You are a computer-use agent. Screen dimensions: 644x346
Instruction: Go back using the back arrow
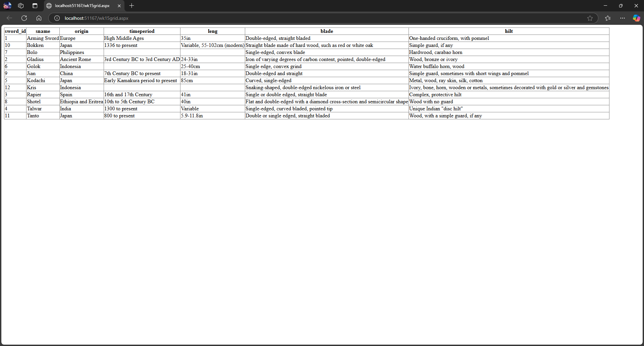[9, 18]
